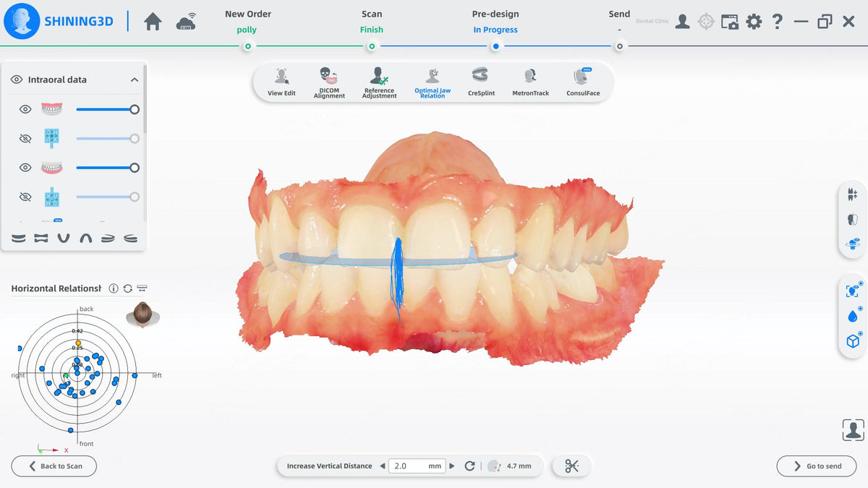
Task: Select the U-shaped arch view icon
Action: point(64,238)
